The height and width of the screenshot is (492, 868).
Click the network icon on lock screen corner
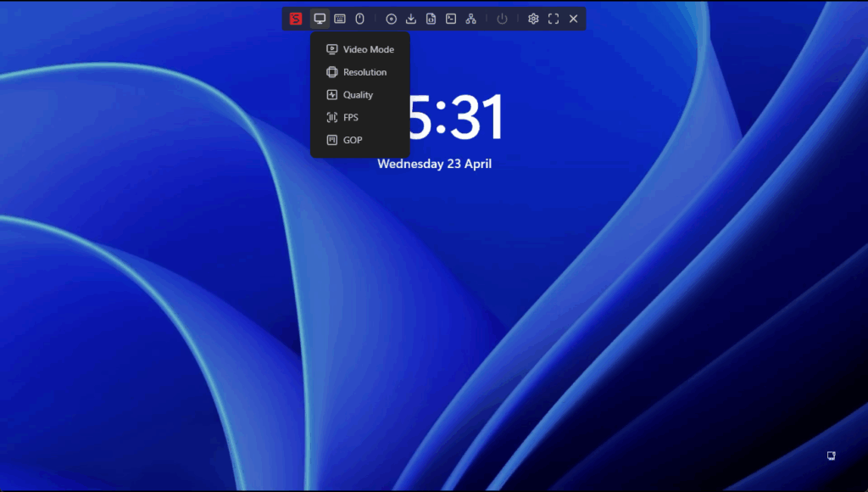point(832,456)
